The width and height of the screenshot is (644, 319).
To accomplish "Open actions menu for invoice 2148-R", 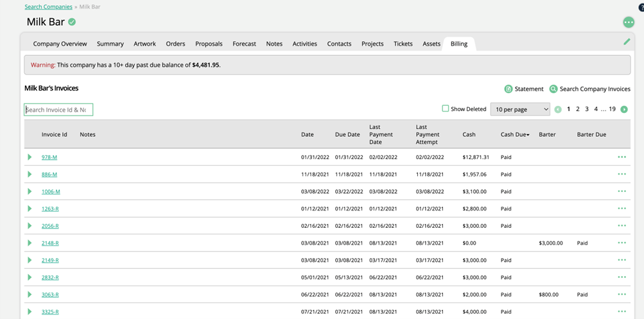I will coord(622,243).
